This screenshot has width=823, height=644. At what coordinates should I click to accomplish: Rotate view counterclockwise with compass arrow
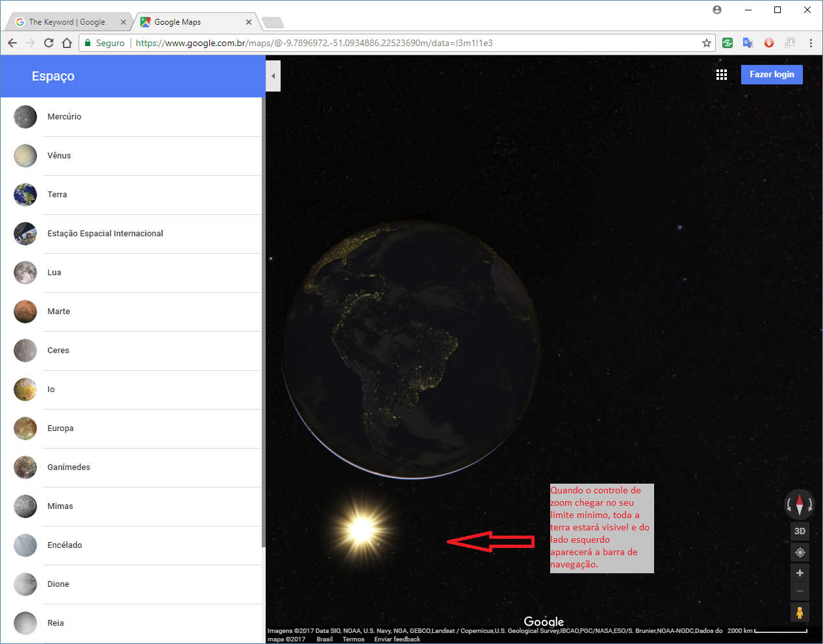coord(789,504)
